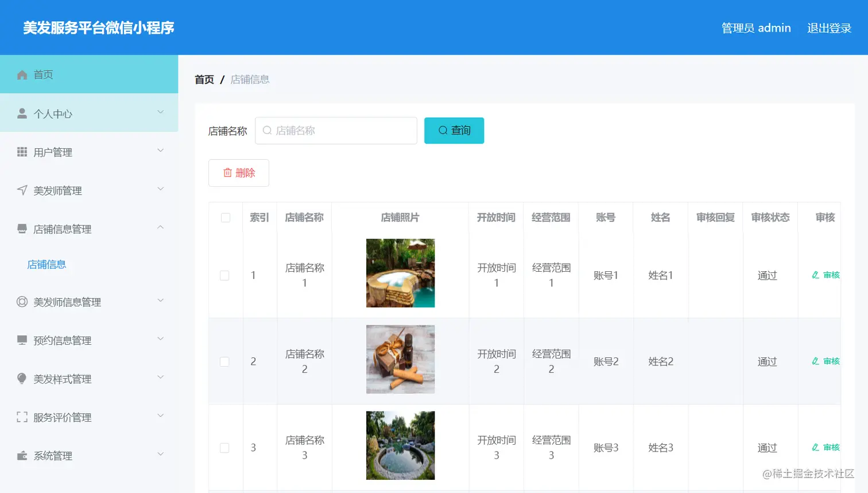Click the icon beside 店铺信息管理

(x=22, y=229)
